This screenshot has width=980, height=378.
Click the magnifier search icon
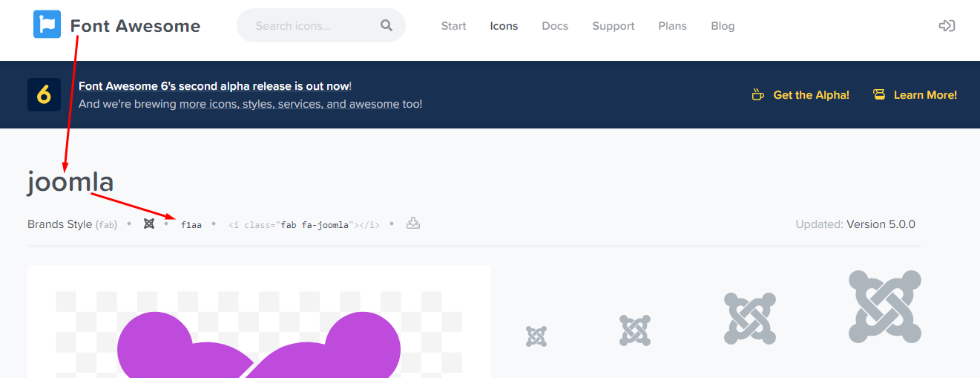387,25
